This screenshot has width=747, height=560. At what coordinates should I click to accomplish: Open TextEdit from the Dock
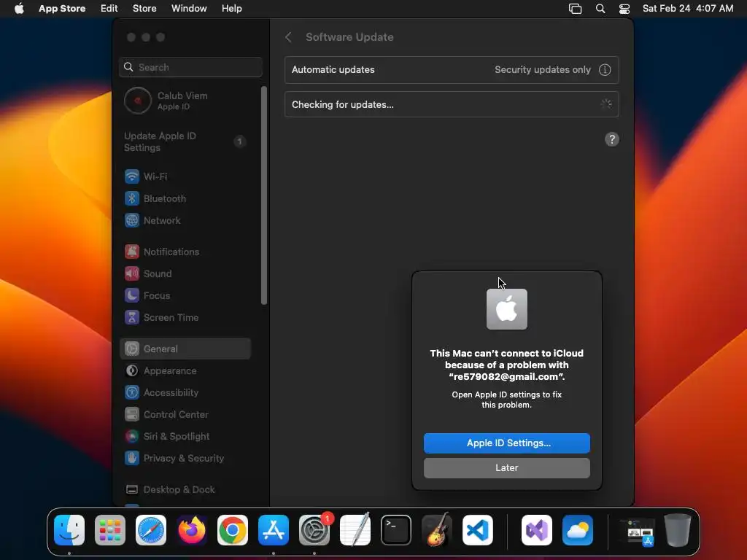coord(355,530)
